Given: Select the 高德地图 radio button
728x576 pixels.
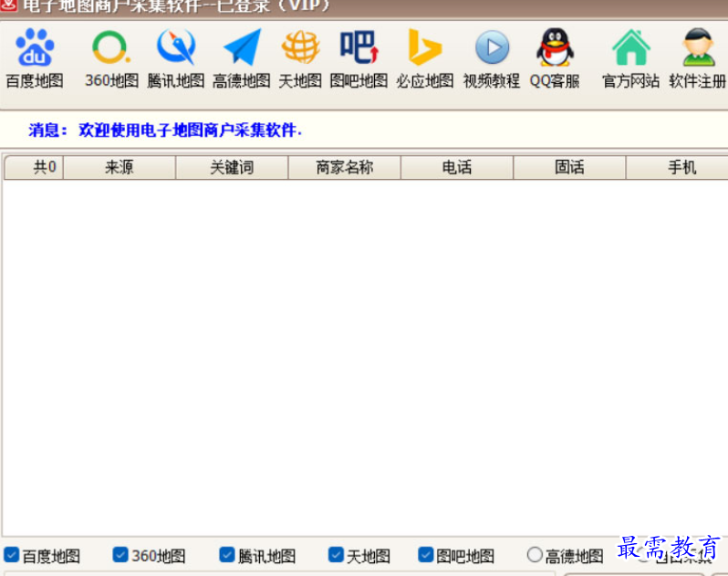Looking at the screenshot, I should pyautogui.click(x=535, y=554).
